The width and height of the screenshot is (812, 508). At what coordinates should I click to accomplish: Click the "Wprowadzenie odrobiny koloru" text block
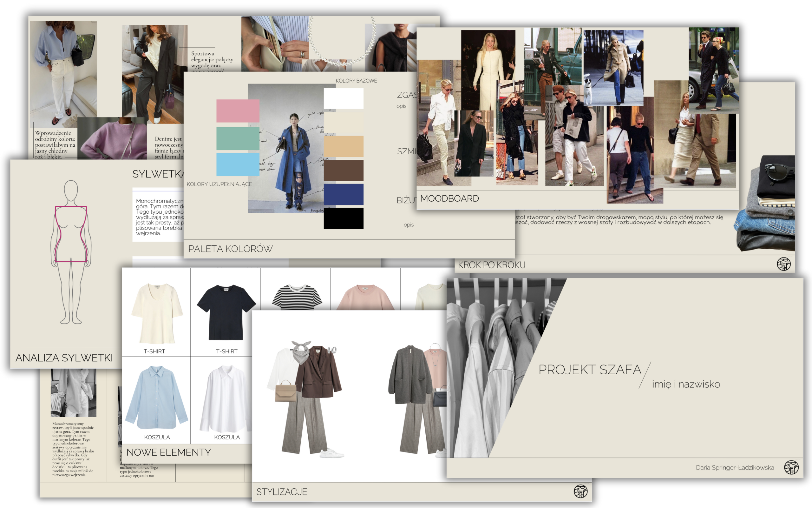click(x=55, y=145)
